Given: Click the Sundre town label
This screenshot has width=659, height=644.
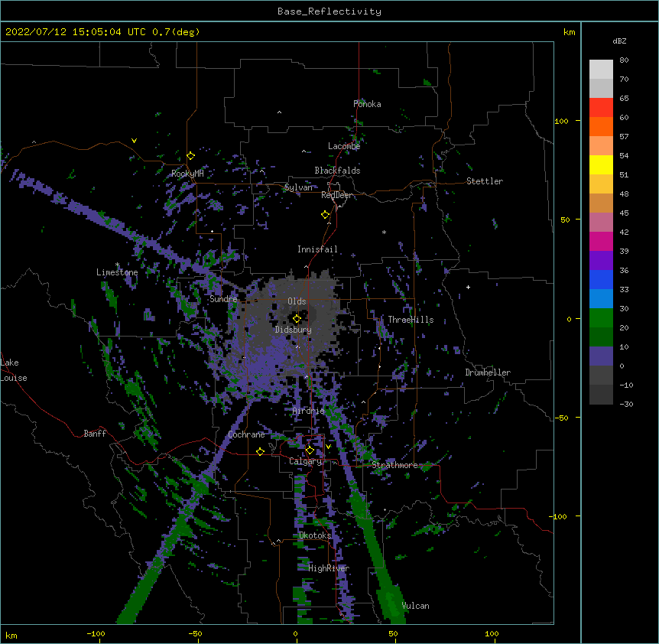Looking at the screenshot, I should [x=223, y=299].
